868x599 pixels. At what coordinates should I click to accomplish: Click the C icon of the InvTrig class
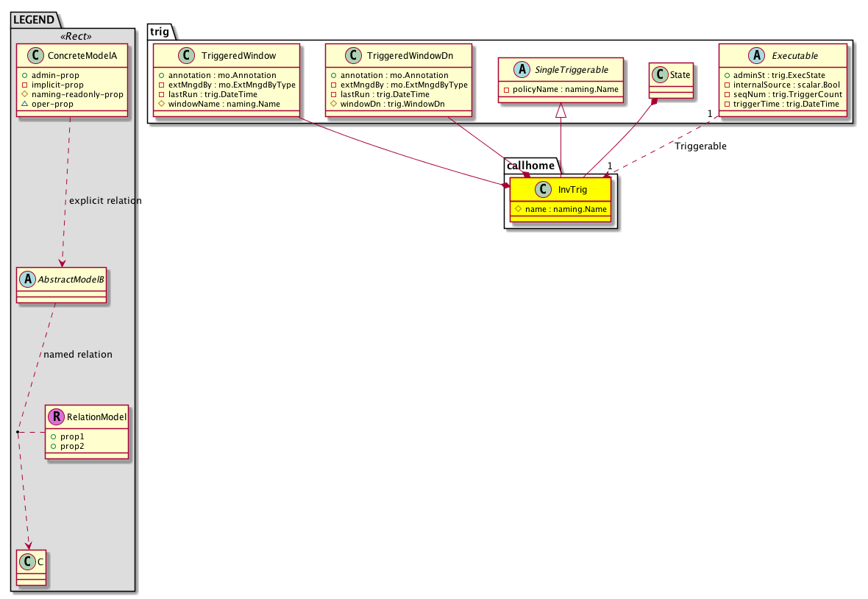pyautogui.click(x=543, y=190)
